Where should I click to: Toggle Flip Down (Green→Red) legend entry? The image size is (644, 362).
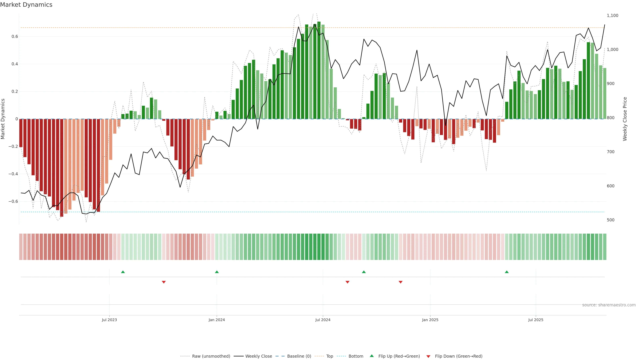(459, 356)
